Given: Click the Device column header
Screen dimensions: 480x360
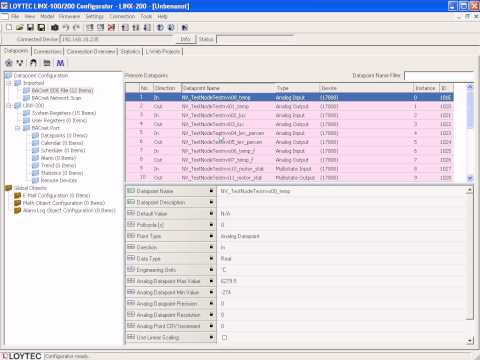Looking at the screenshot, I should pos(366,88).
